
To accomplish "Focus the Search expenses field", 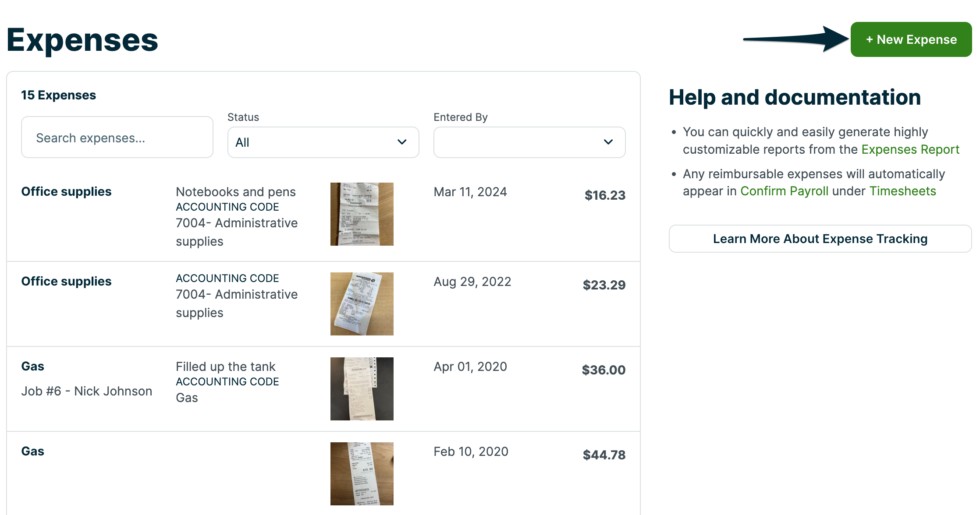I will click(x=117, y=138).
